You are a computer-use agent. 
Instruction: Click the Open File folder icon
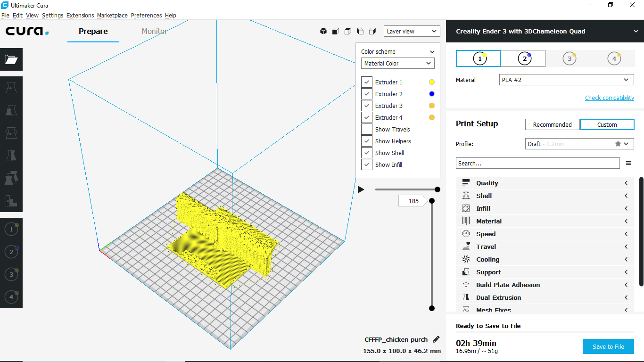[11, 59]
